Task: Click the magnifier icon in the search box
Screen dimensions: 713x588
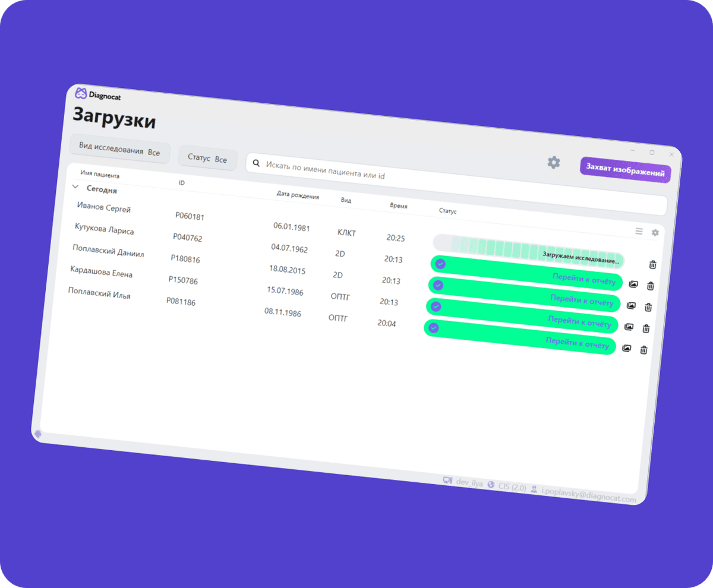Action: 256,162
